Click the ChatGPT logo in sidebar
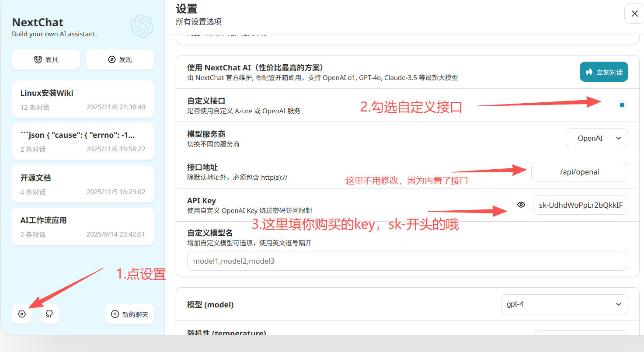This screenshot has height=352, width=644. point(142,26)
